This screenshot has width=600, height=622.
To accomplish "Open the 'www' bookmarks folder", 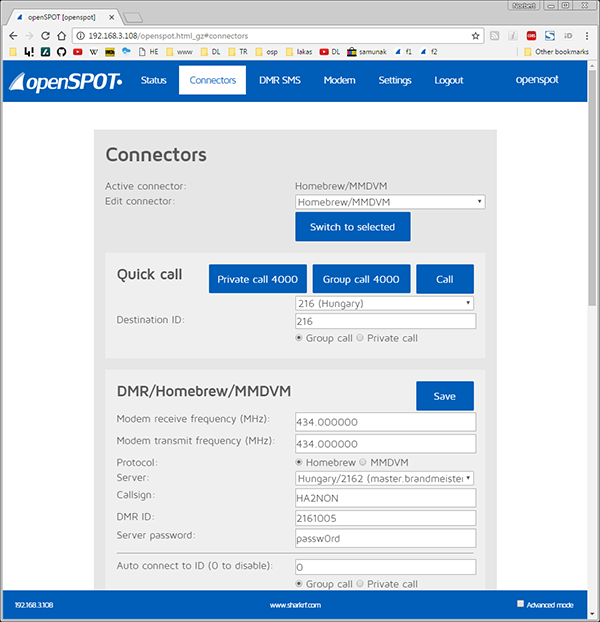I will (179, 52).
